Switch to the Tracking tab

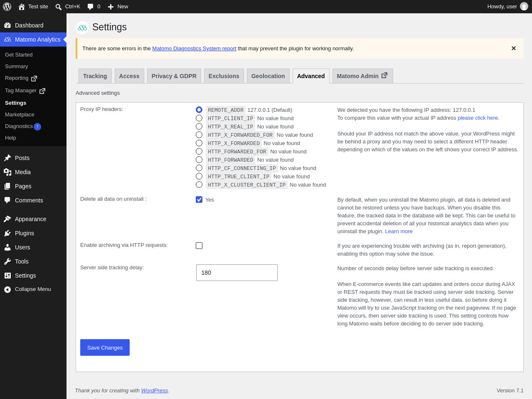(95, 76)
